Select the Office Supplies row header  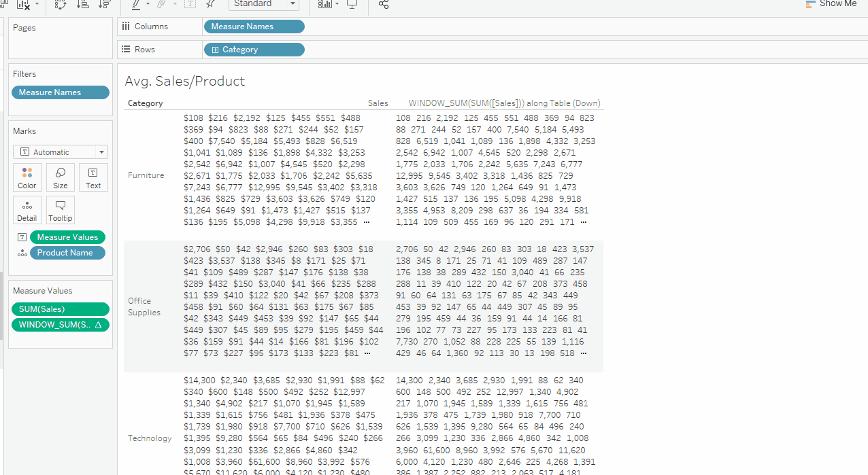[144, 306]
